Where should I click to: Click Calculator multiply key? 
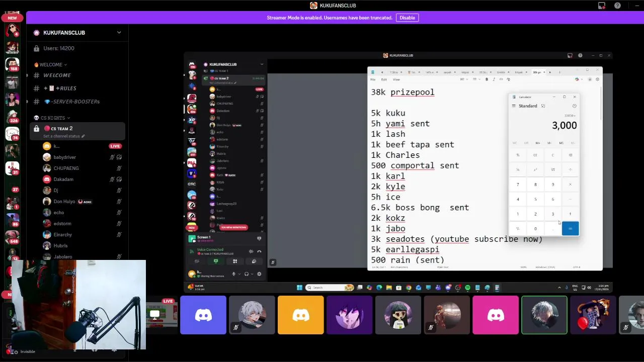(x=570, y=185)
